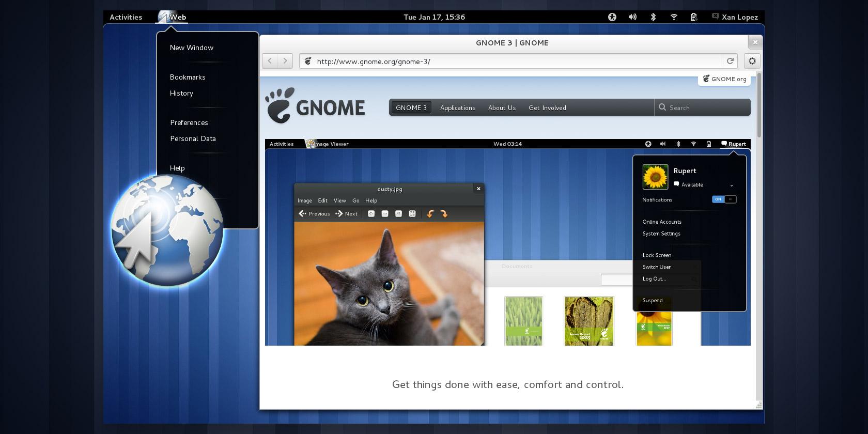Screen dimensions: 868x434
Task: Click the battery status icon in top panel
Action: click(x=694, y=17)
